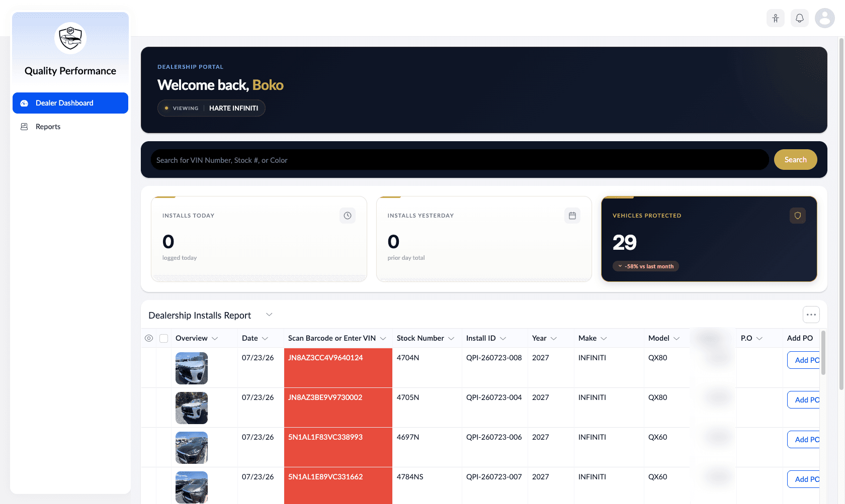This screenshot has height=504, width=845.
Task: Click install ID QPI-260723-008
Action: click(x=494, y=358)
